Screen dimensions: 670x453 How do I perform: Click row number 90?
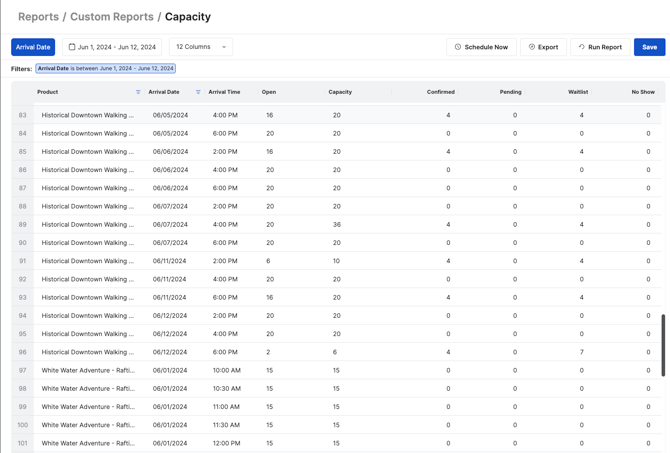tap(22, 243)
